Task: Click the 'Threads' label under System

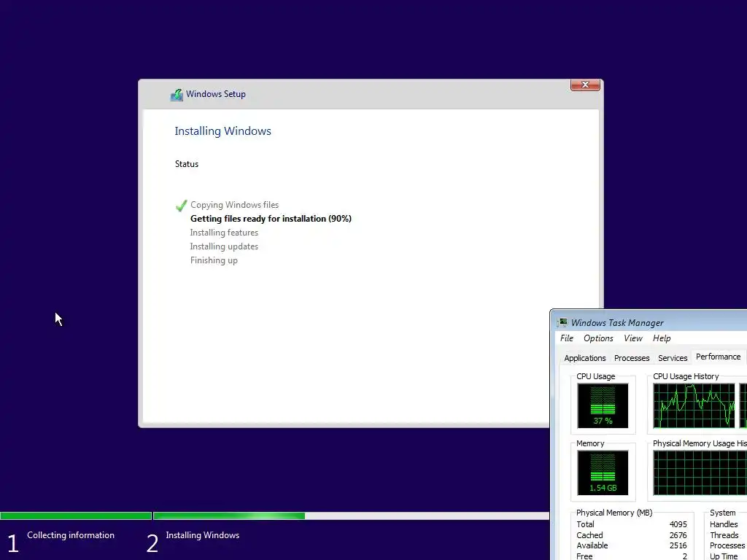Action: click(724, 535)
